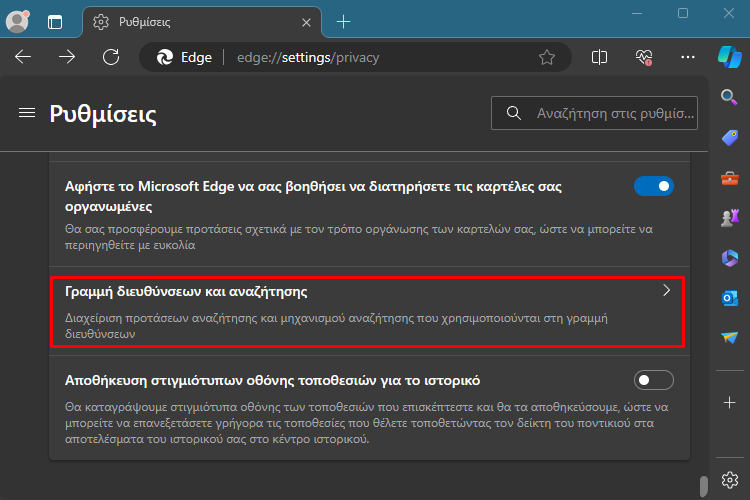Open the Settings and more ellipsis menu
The image size is (750, 500).
point(688,57)
